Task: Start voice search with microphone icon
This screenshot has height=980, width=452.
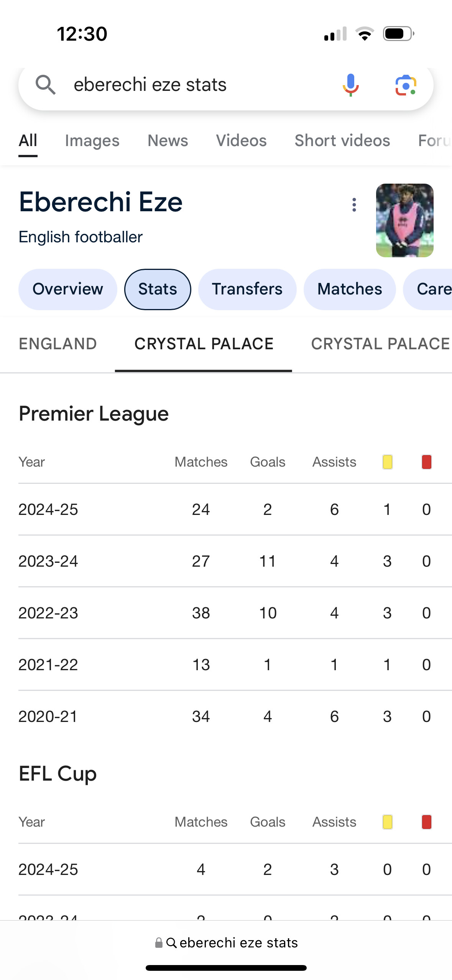Action: point(350,85)
